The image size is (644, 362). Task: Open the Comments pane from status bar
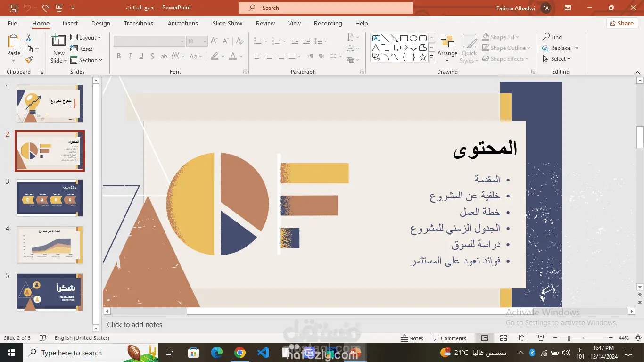tap(449, 338)
